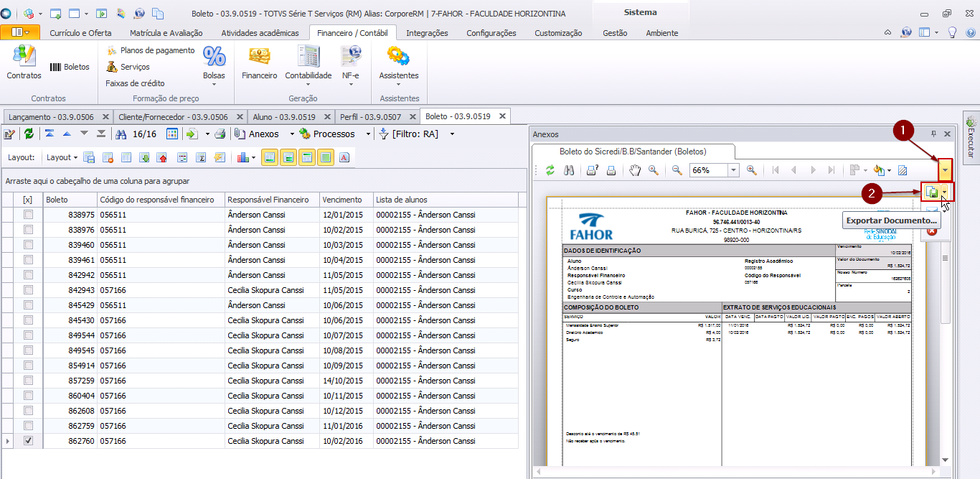Screen dimensions: 980x479
Task: Tick the checkbox for boleto 849544
Action: pos(28,335)
